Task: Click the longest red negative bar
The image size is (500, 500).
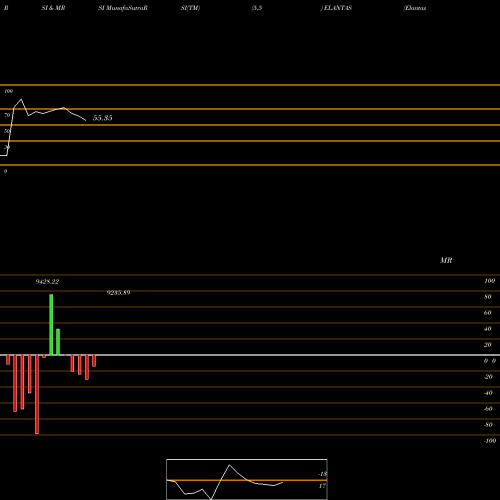Action: (x=37, y=394)
